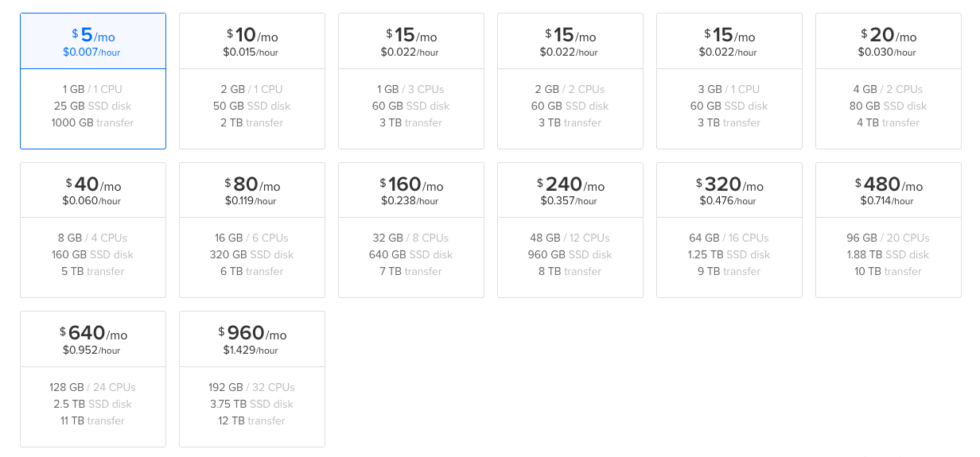
Task: Select the $480/mo plan card
Action: pyautogui.click(x=889, y=230)
